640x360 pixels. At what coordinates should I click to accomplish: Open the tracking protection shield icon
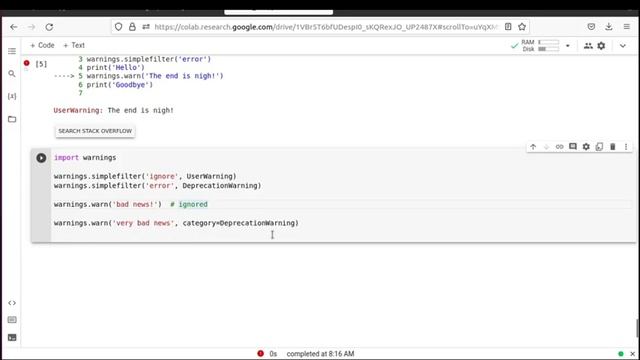coord(118,27)
